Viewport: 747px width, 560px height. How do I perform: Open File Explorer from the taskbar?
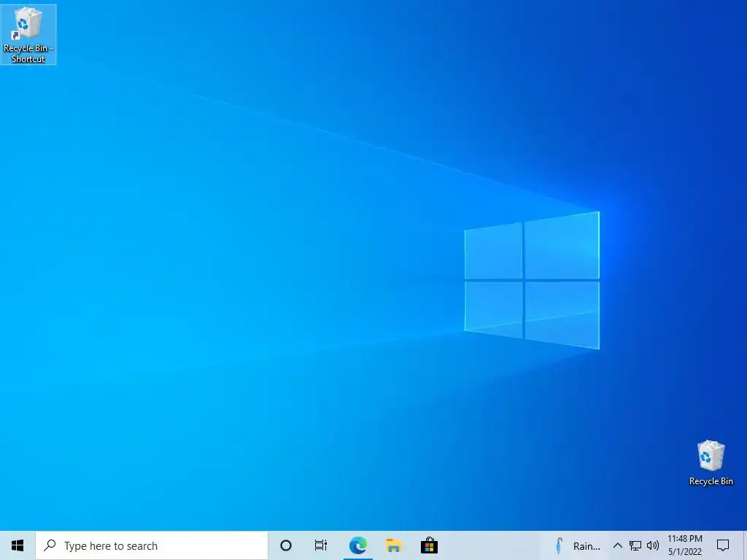click(x=393, y=545)
